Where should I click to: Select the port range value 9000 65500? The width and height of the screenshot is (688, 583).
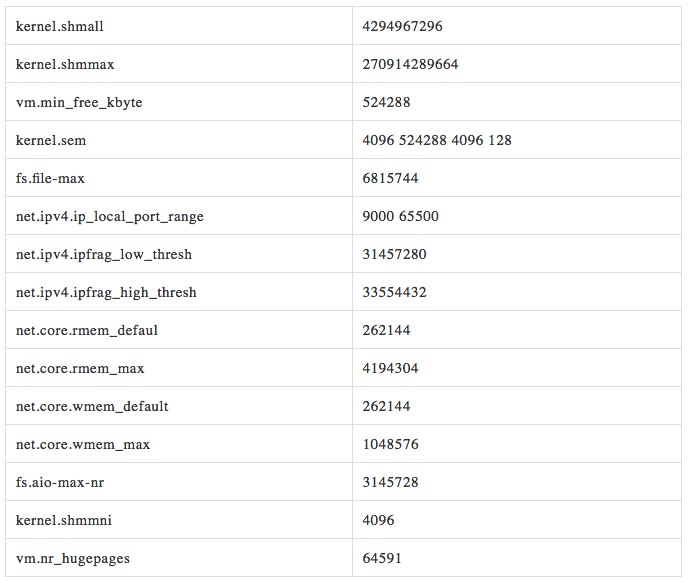point(400,216)
